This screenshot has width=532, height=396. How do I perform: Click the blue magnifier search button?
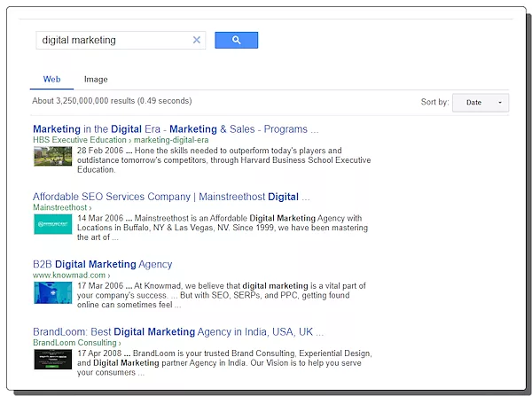click(x=236, y=40)
